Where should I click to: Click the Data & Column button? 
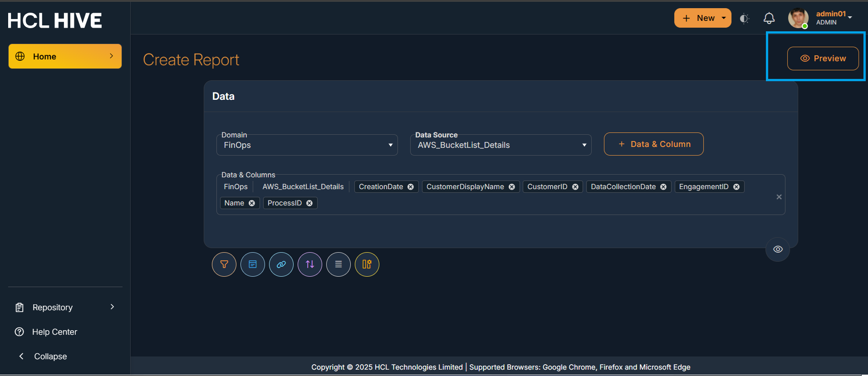(x=654, y=144)
